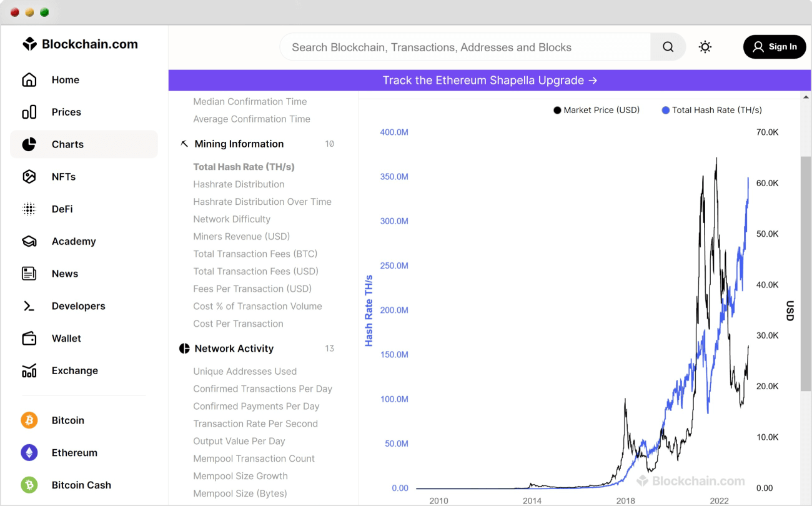Click the macOS green maximize window button
This screenshot has height=506, width=812.
(44, 12)
